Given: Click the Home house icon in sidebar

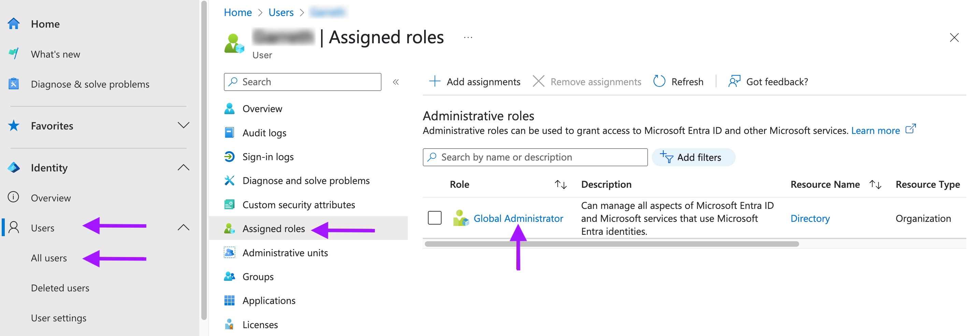Looking at the screenshot, I should (x=14, y=24).
